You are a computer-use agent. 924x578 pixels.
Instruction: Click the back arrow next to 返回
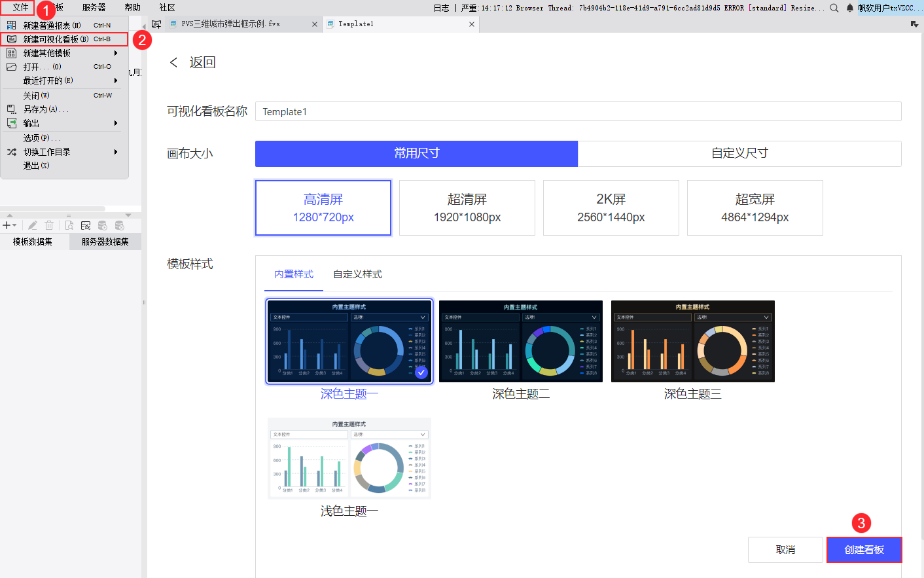pyautogui.click(x=173, y=62)
